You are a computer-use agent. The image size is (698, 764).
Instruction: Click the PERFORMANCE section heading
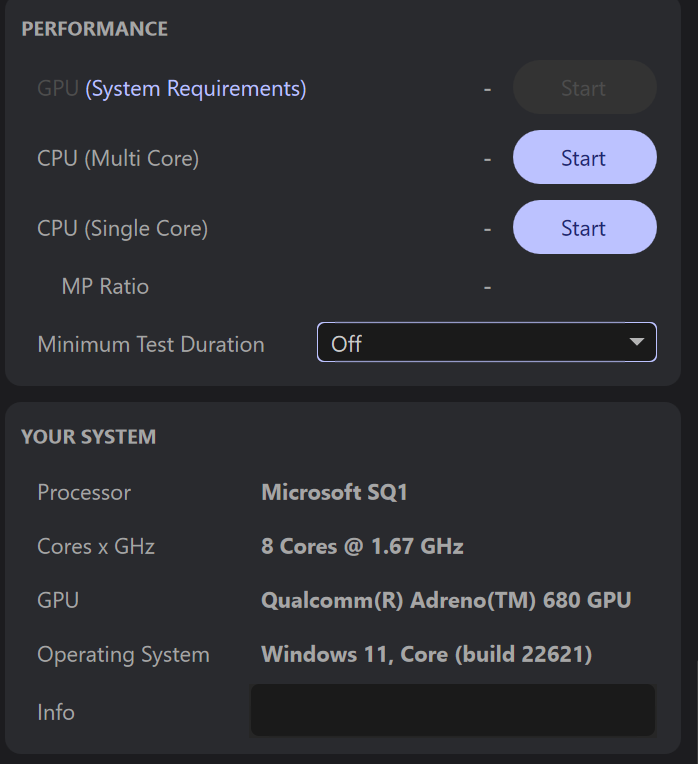[95, 29]
